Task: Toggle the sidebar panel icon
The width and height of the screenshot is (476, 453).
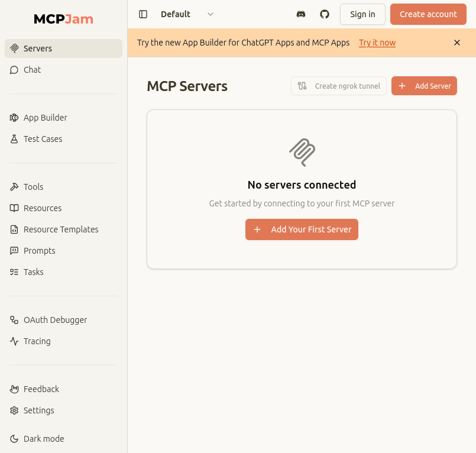Action: click(x=143, y=14)
